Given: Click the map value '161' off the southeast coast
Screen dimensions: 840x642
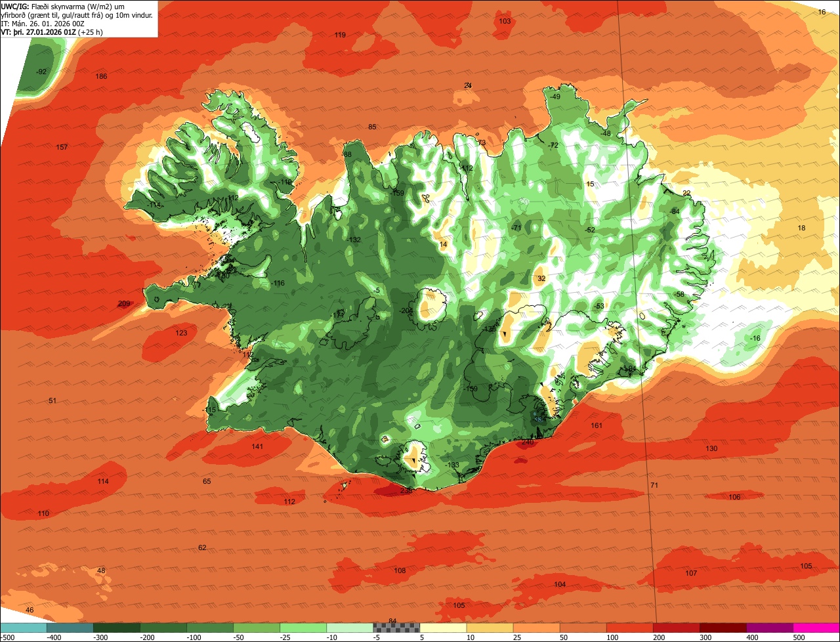Looking at the screenshot, I should click(597, 426).
